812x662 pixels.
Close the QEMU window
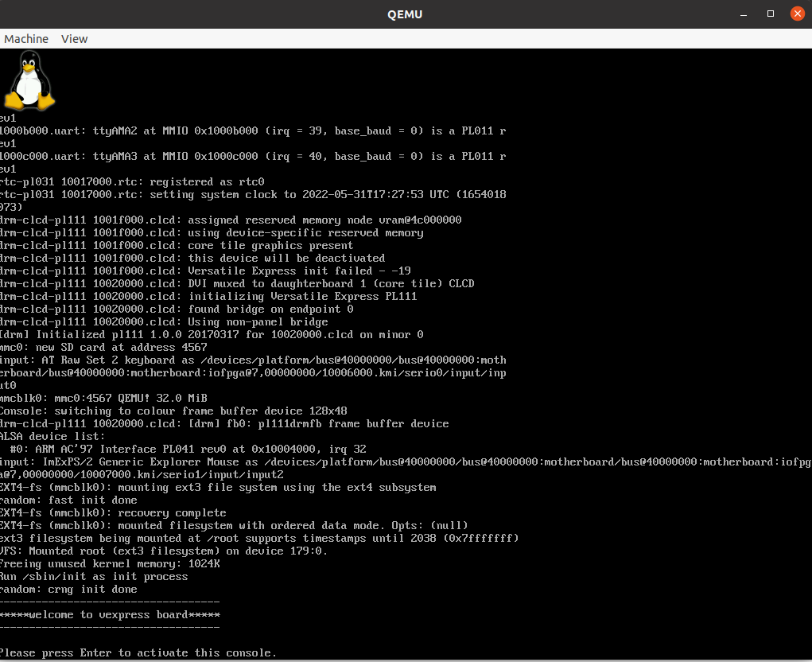click(798, 14)
